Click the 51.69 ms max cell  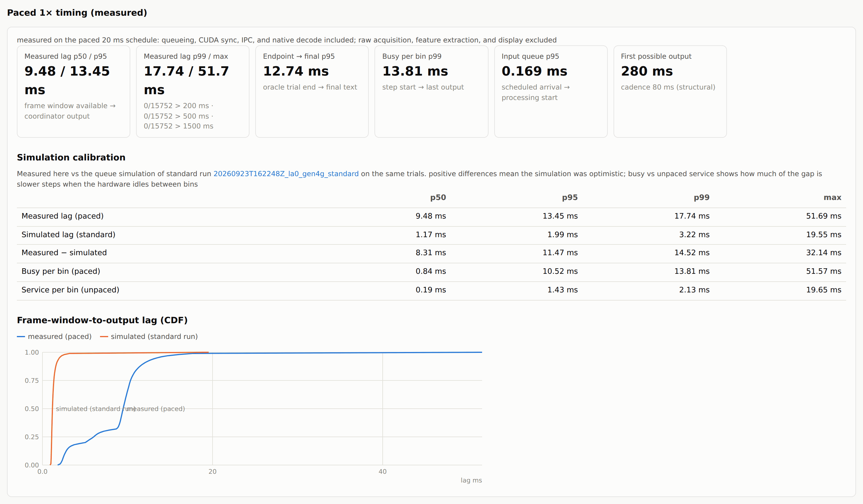[x=824, y=216]
